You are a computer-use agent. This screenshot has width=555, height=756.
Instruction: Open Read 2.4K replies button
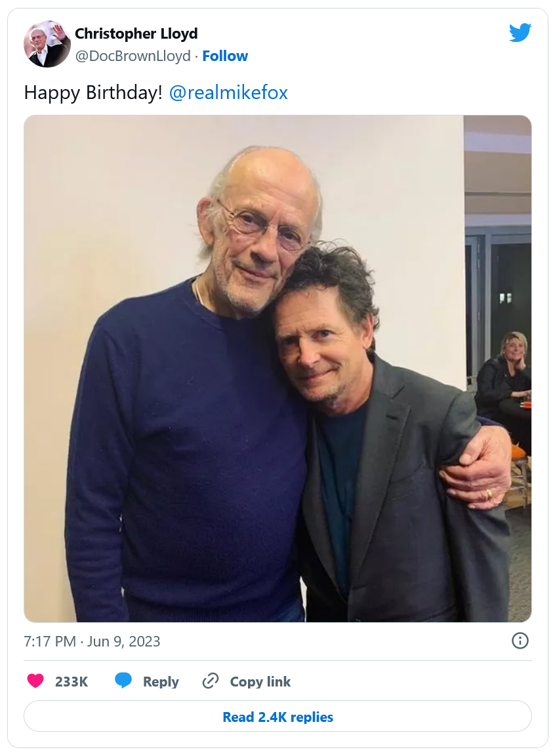277,717
